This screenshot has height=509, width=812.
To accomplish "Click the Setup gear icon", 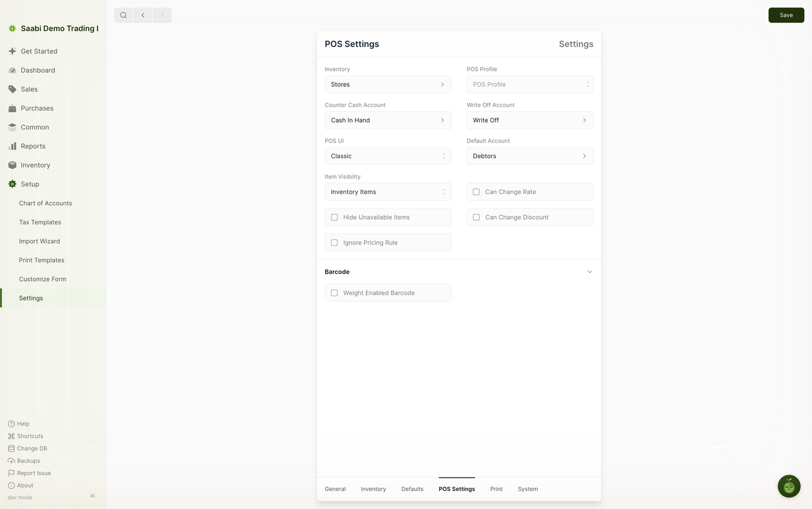I will click(x=12, y=184).
